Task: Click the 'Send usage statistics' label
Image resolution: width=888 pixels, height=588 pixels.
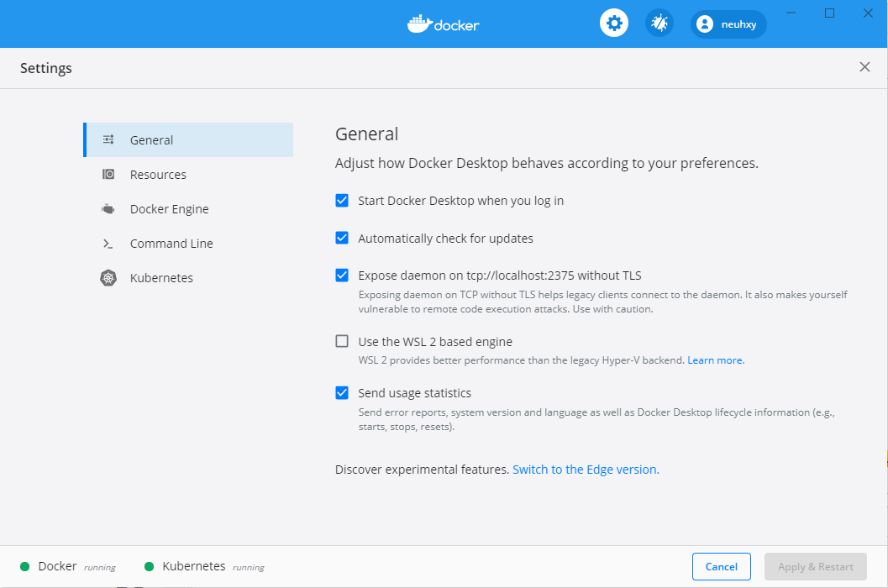Action: pyautogui.click(x=414, y=393)
